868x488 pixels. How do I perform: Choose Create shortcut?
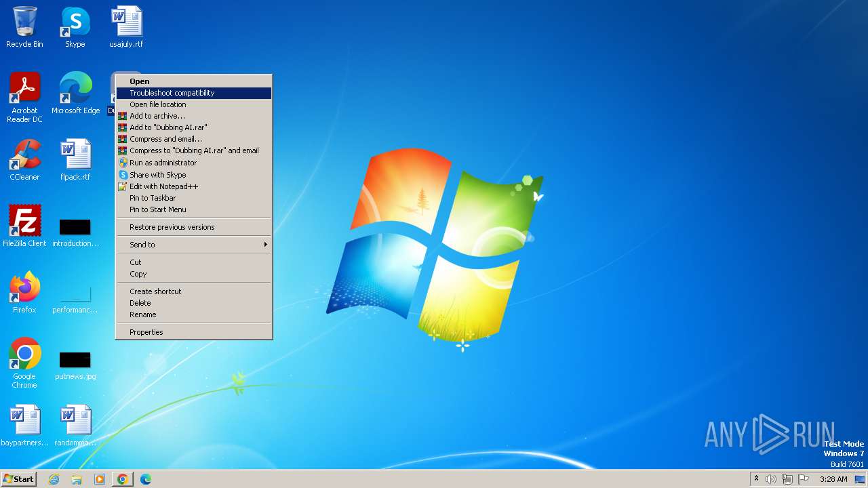coord(194,291)
